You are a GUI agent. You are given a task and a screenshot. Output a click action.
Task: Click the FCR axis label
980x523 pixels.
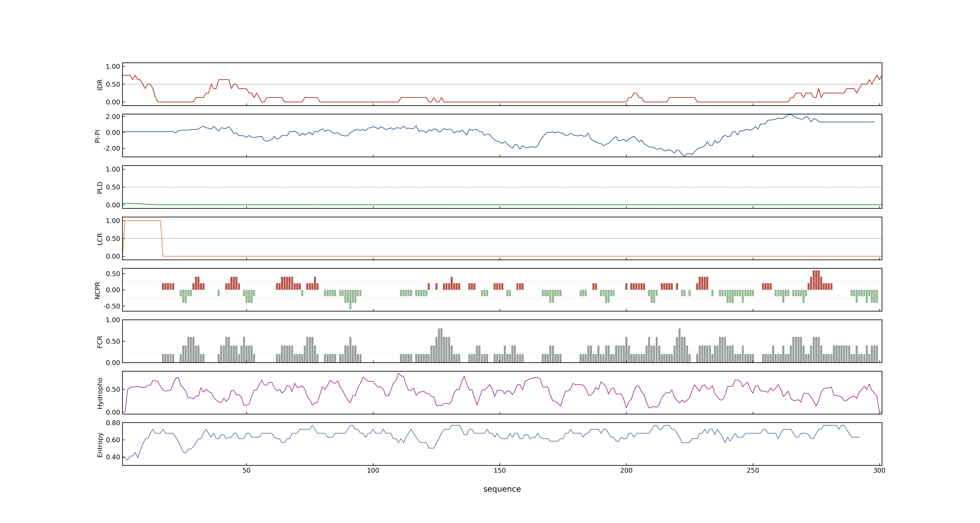pyautogui.click(x=100, y=341)
